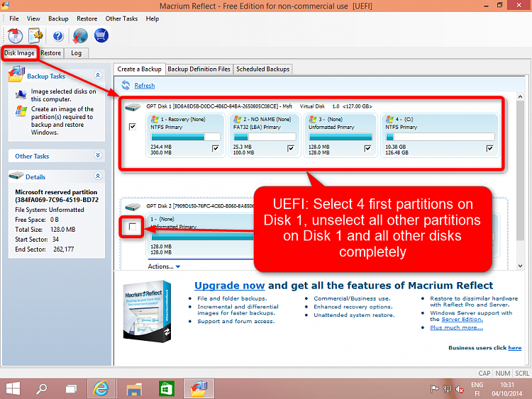This screenshot has width=532, height=399.
Task: Select the Scheduled Backups tab
Action: pos(263,69)
